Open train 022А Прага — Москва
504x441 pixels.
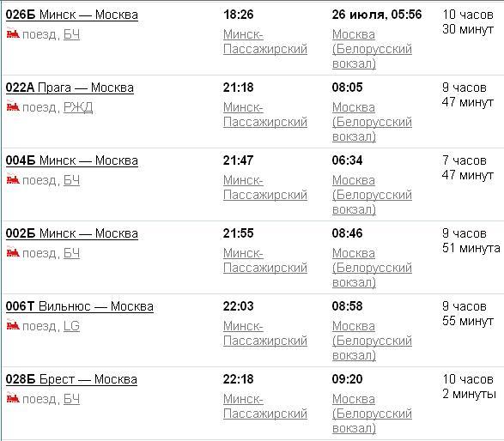click(70, 88)
